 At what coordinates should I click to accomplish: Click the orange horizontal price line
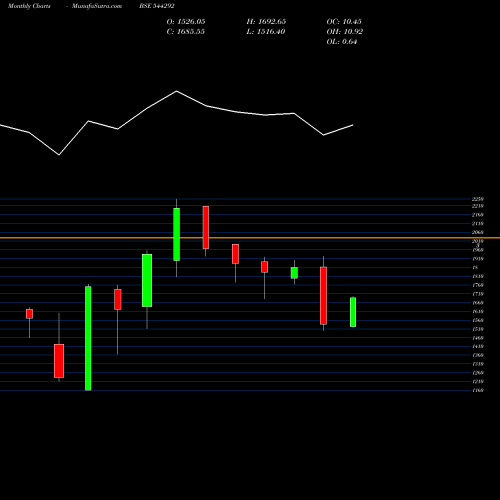[250, 238]
